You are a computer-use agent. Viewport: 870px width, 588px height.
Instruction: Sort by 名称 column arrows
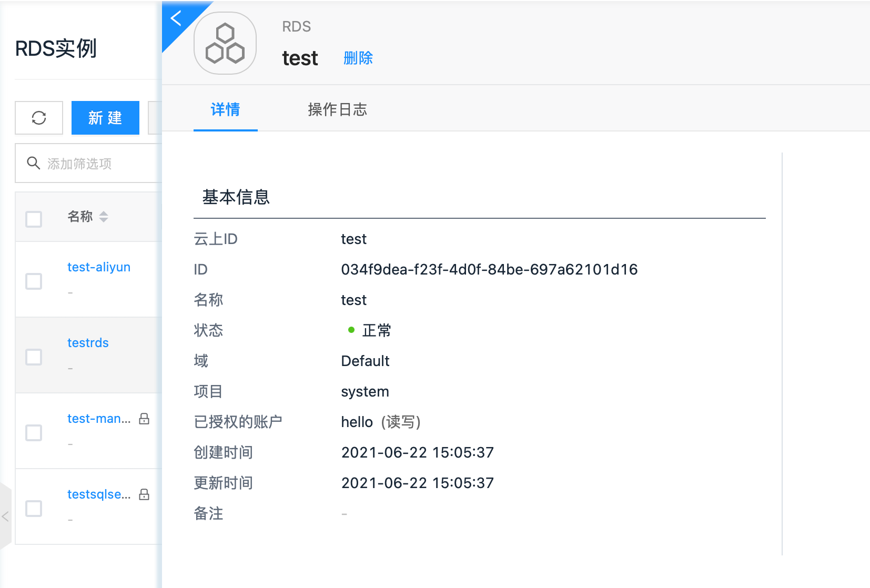coord(104,217)
